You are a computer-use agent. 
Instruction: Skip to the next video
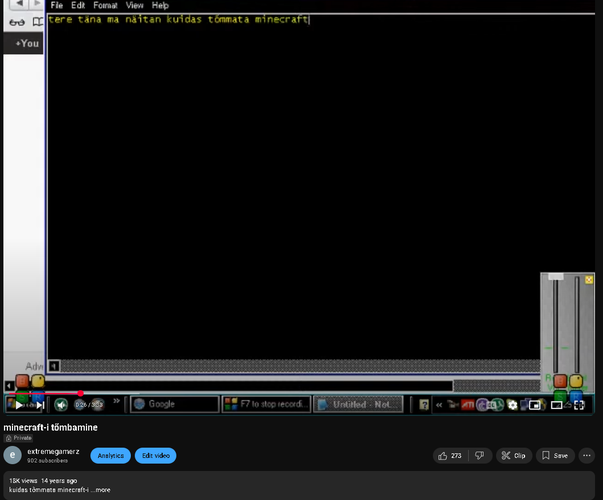coord(40,405)
